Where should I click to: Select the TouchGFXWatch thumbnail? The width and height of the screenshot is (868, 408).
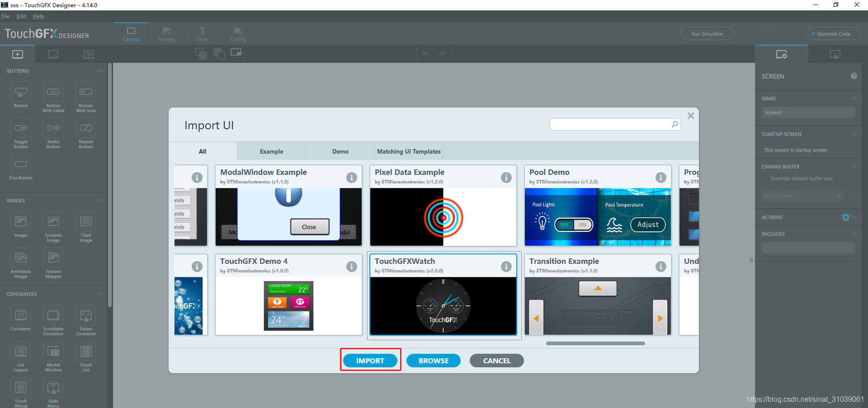(x=443, y=306)
